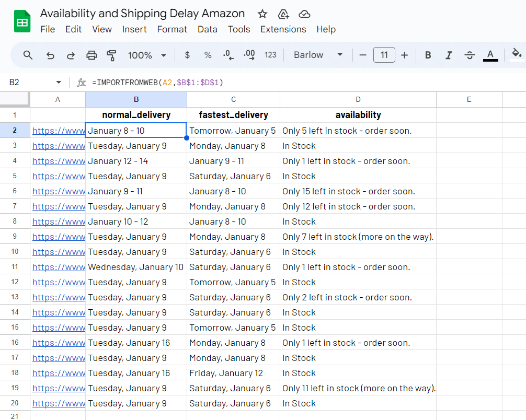Undo the last action
Viewport: 526px width, 420px height.
click(x=50, y=55)
